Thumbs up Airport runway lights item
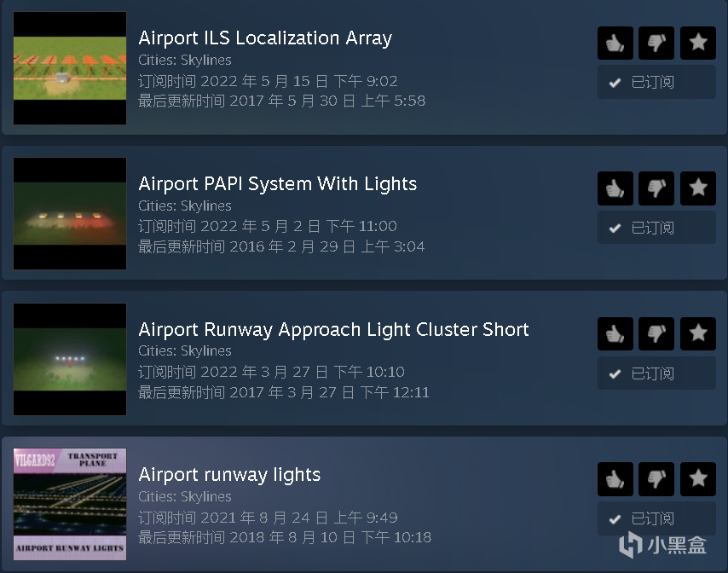The width and height of the screenshot is (728, 573). 615,479
